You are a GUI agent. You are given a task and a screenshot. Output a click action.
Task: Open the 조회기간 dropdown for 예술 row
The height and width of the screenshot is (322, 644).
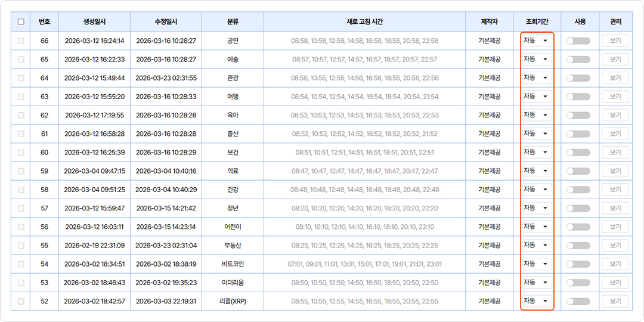(535, 59)
